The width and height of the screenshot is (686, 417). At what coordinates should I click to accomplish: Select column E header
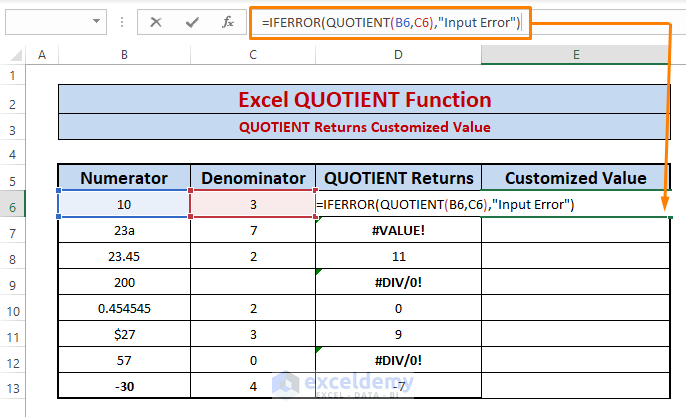pos(576,55)
